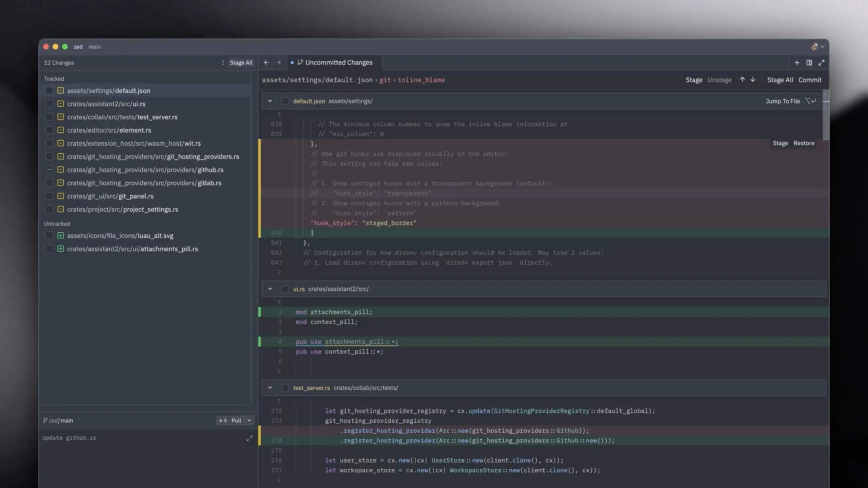Collapse the ui.rs diff section
This screenshot has width=868, height=488.
pyautogui.click(x=270, y=289)
